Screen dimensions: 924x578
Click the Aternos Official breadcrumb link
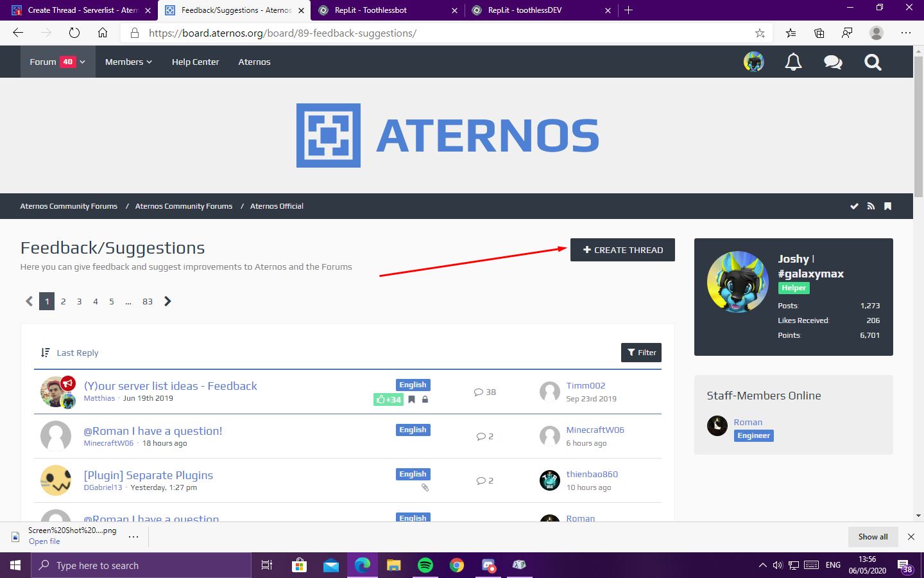pyautogui.click(x=277, y=206)
